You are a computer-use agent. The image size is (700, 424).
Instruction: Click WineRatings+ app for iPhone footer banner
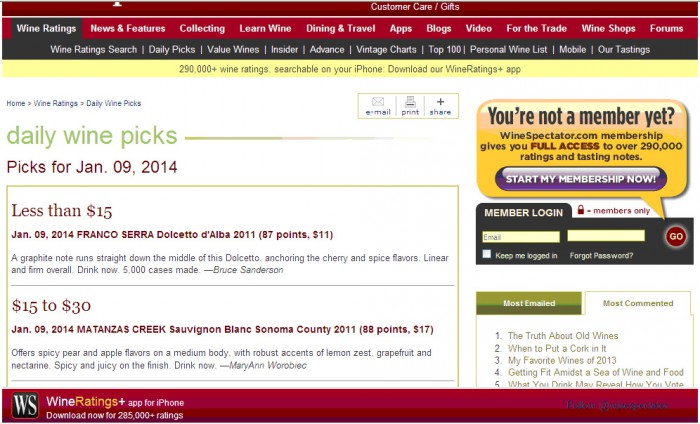[115, 407]
